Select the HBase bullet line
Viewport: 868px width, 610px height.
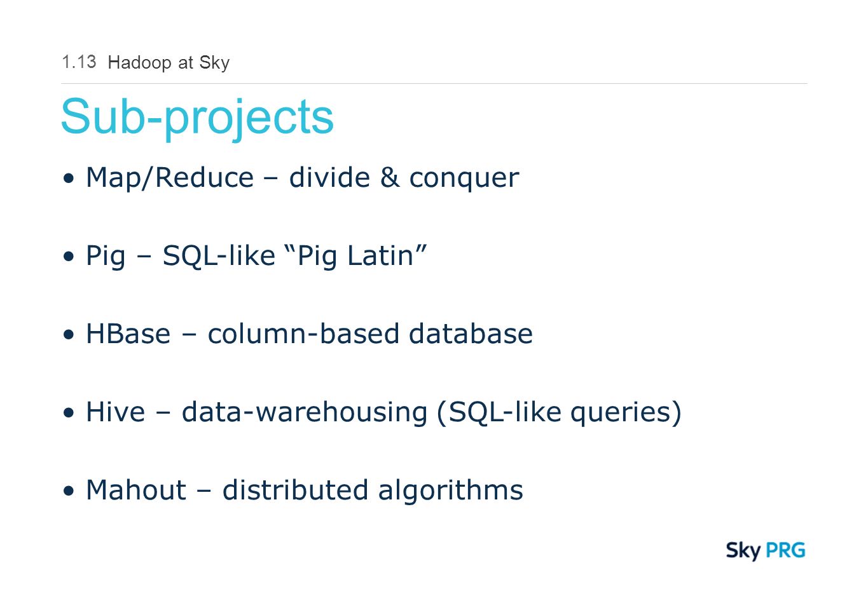point(298,334)
